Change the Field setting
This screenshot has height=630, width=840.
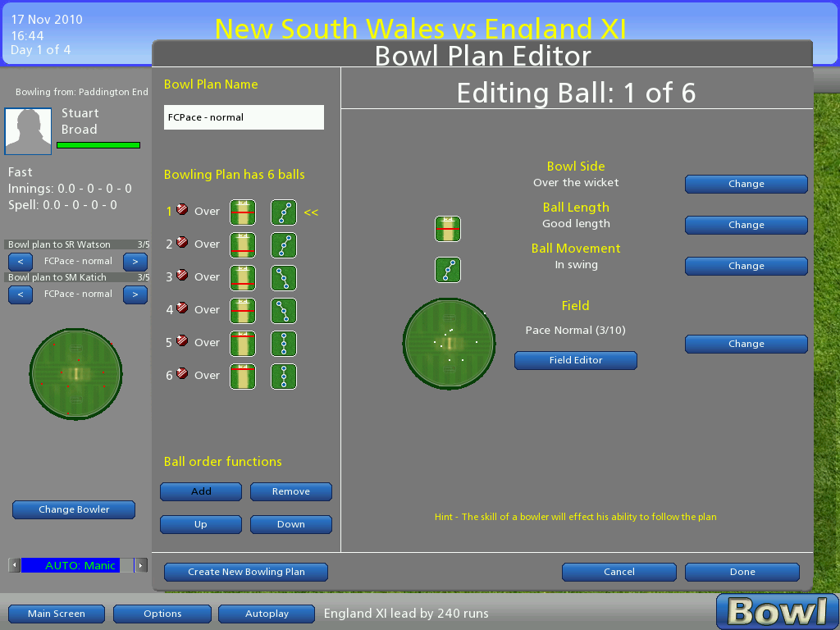[746, 344]
